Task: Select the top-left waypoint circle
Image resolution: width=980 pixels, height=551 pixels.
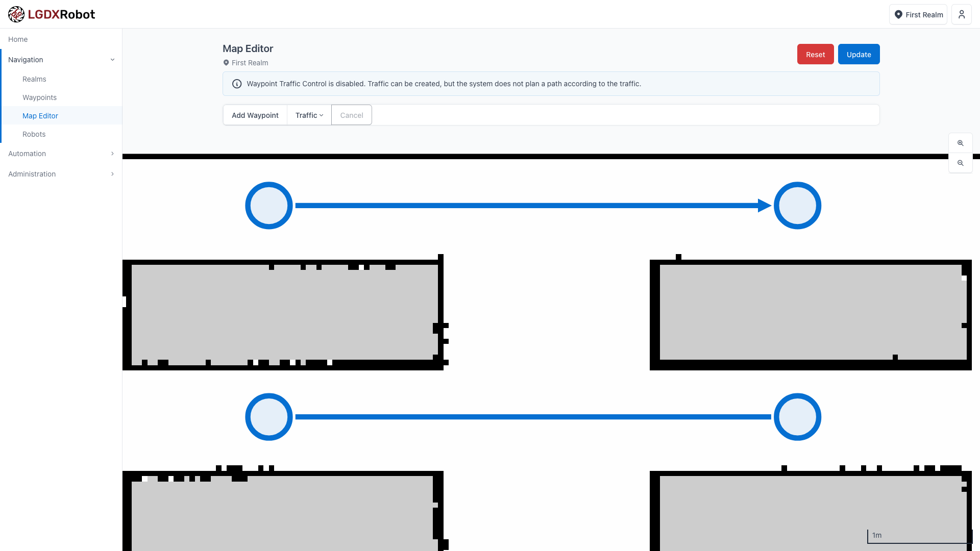Action: 268,206
